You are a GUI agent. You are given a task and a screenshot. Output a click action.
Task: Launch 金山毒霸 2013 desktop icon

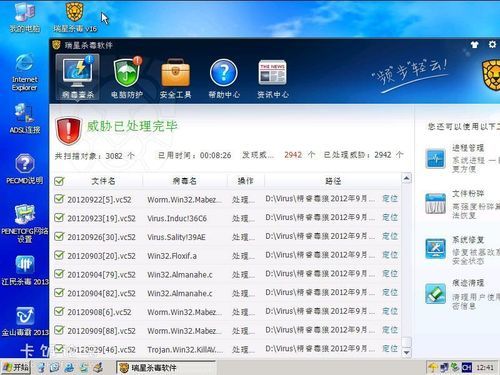click(25, 321)
